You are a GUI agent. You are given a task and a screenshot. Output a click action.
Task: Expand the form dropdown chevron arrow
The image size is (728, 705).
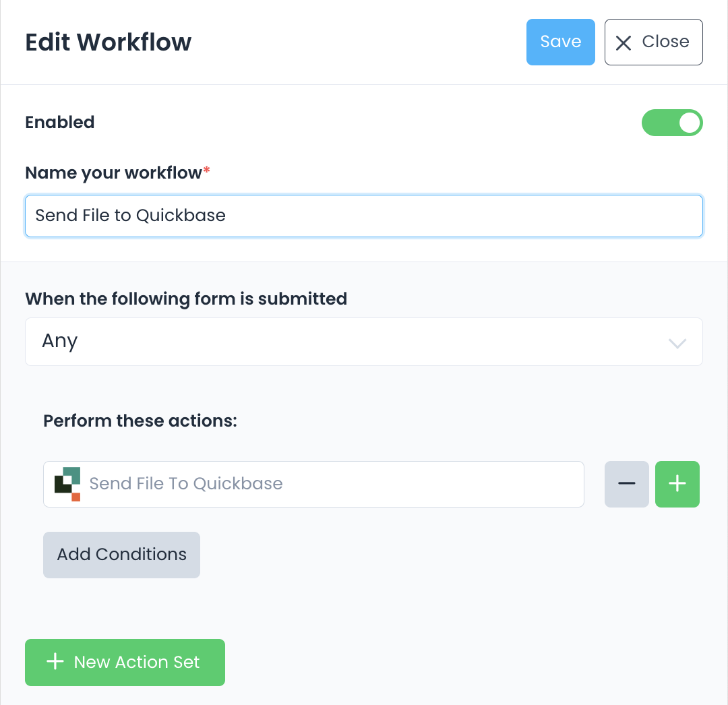coord(677,343)
